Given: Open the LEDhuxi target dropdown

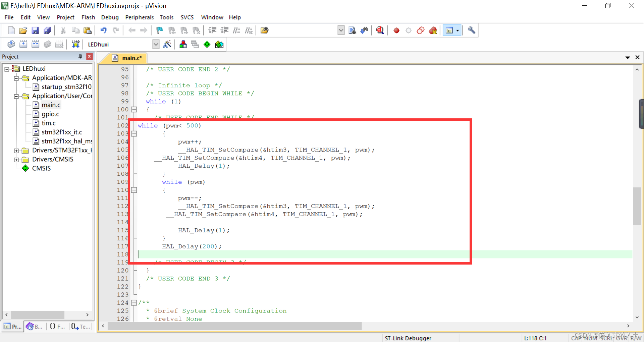Looking at the screenshot, I should (x=156, y=44).
